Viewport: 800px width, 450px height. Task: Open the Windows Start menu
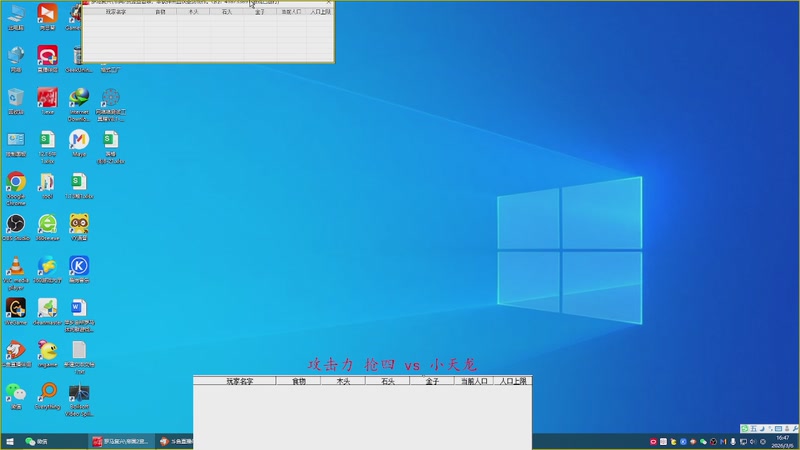(x=10, y=441)
